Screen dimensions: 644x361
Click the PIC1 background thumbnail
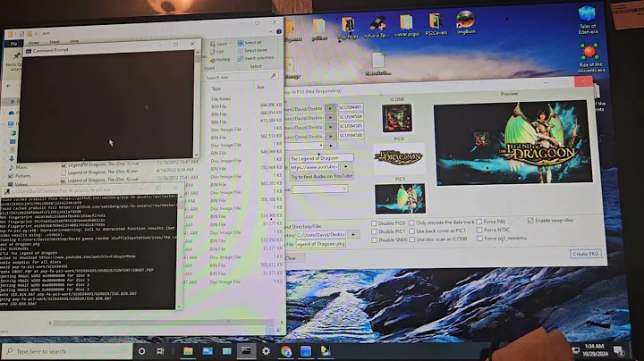pos(400,198)
